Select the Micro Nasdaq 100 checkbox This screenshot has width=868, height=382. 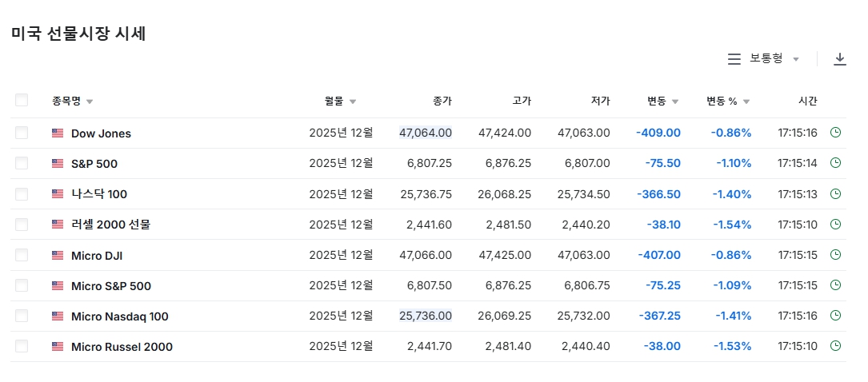coord(22,316)
